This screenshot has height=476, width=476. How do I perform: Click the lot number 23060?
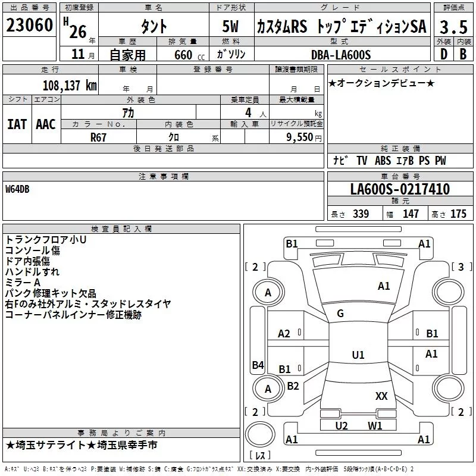[x=29, y=25]
